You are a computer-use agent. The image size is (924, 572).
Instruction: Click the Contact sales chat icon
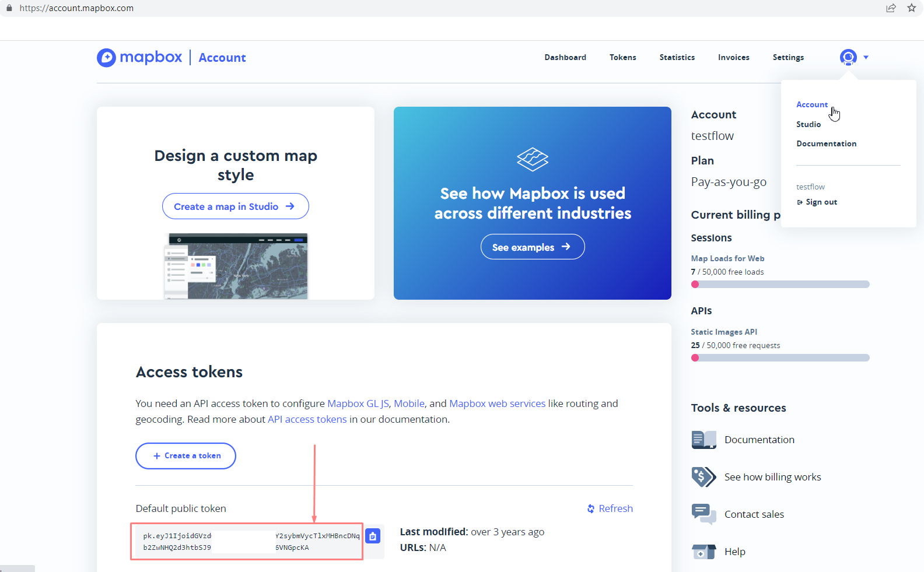point(703,514)
